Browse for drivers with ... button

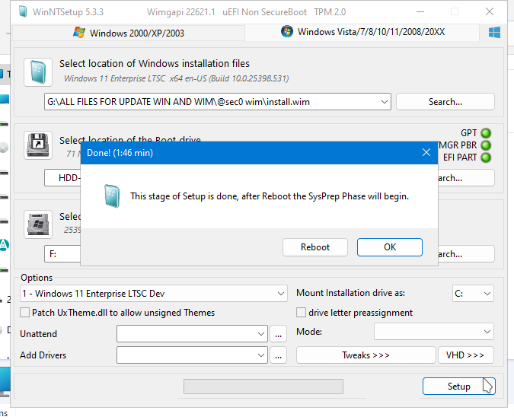(278, 355)
